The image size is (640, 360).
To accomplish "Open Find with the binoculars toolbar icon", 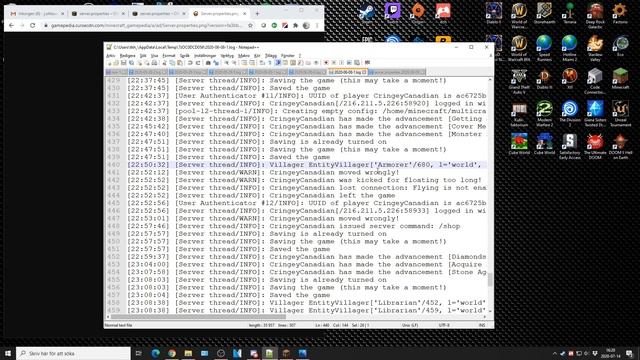I will [208, 63].
